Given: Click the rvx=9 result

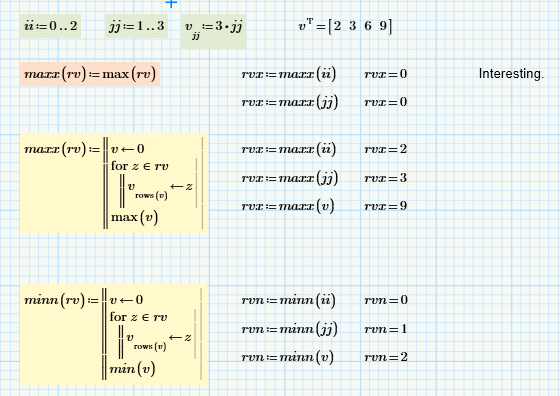Looking at the screenshot, I should (386, 206).
